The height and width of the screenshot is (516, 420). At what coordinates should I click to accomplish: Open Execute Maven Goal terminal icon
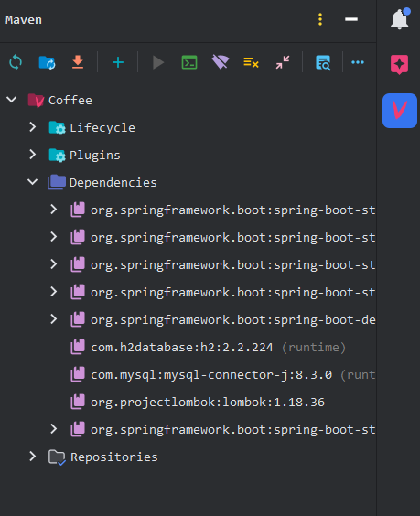coord(189,62)
